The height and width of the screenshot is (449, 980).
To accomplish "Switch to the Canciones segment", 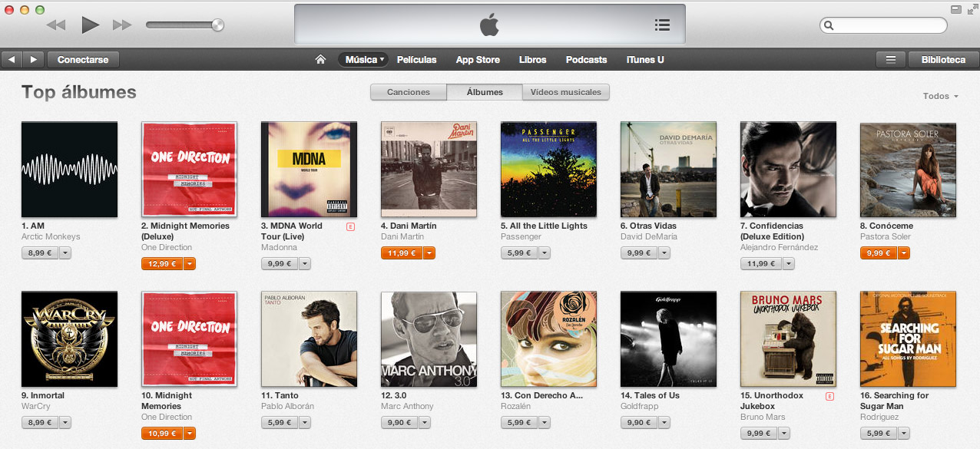I will (x=409, y=92).
